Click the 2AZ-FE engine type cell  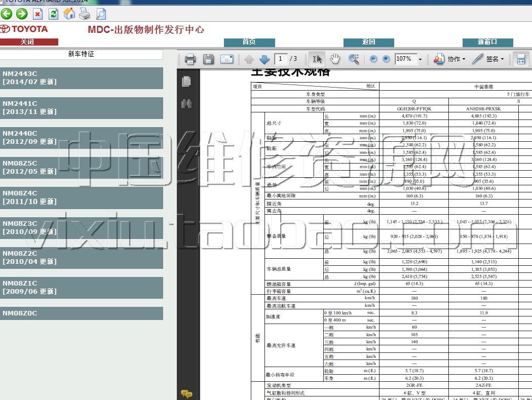[483, 385]
